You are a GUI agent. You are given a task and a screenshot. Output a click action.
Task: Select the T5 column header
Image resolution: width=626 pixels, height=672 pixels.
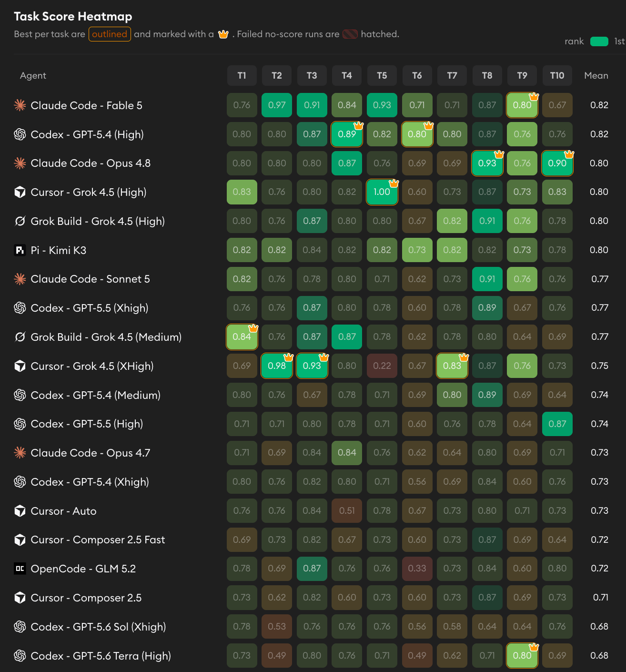pyautogui.click(x=382, y=75)
